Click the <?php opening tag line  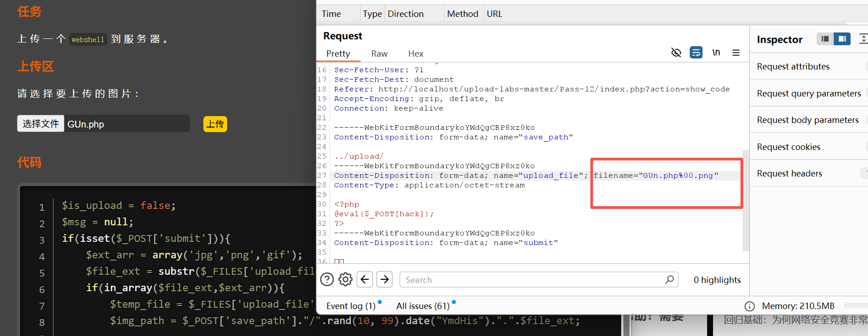[346, 204]
